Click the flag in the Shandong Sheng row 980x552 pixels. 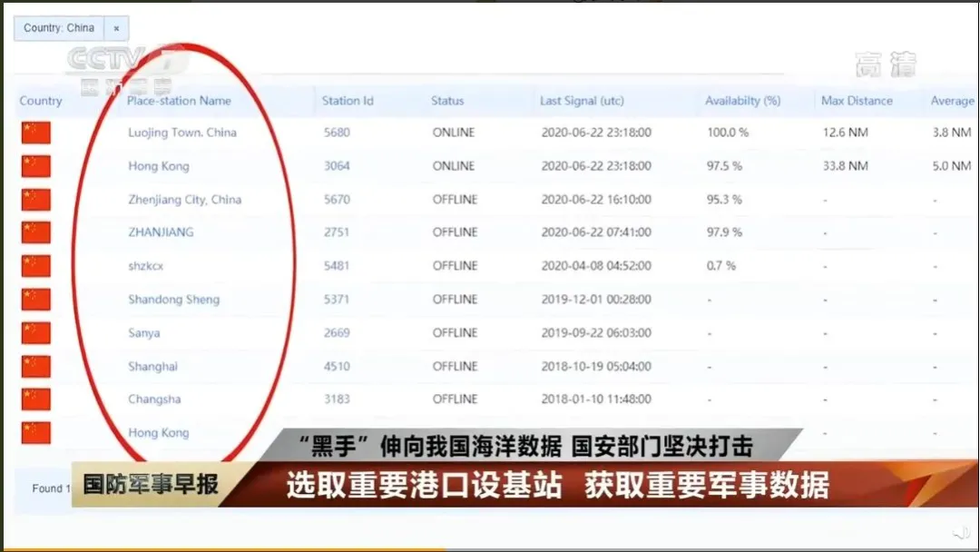coord(36,300)
